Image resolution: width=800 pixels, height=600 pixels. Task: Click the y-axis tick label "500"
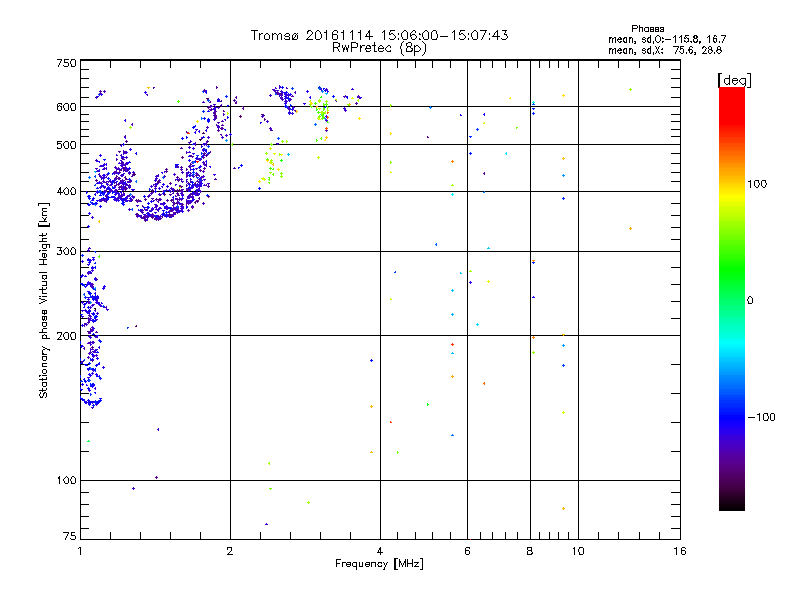(66, 145)
